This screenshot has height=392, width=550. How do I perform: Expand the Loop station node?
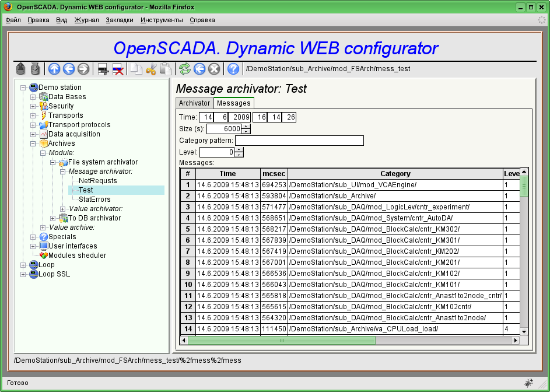[x=23, y=265]
